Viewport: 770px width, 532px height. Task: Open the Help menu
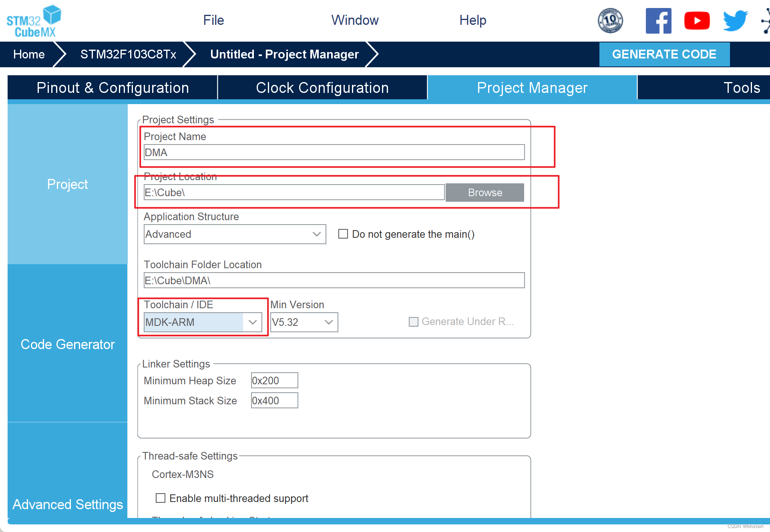(x=472, y=20)
